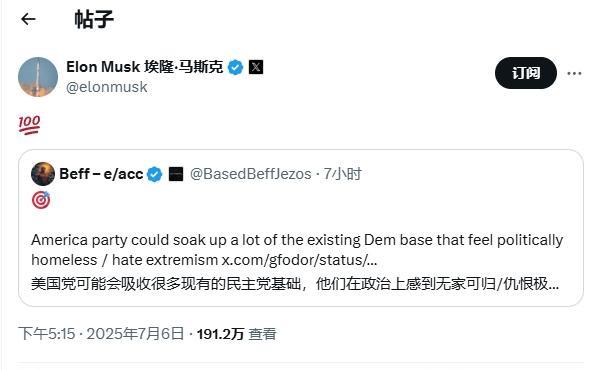The width and height of the screenshot is (598, 370).
Task: Subscribe using the black 订阅 button
Action: (x=526, y=73)
